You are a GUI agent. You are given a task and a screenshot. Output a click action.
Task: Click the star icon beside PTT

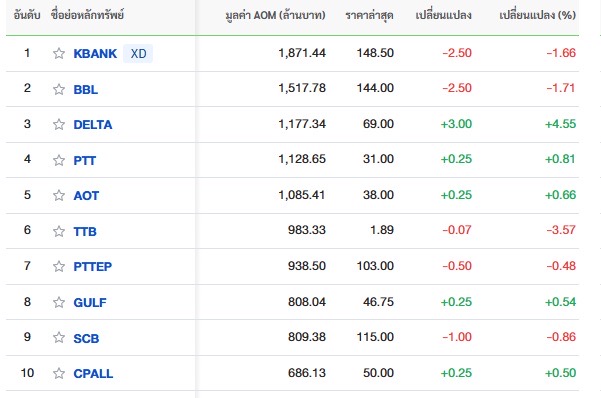click(x=59, y=160)
